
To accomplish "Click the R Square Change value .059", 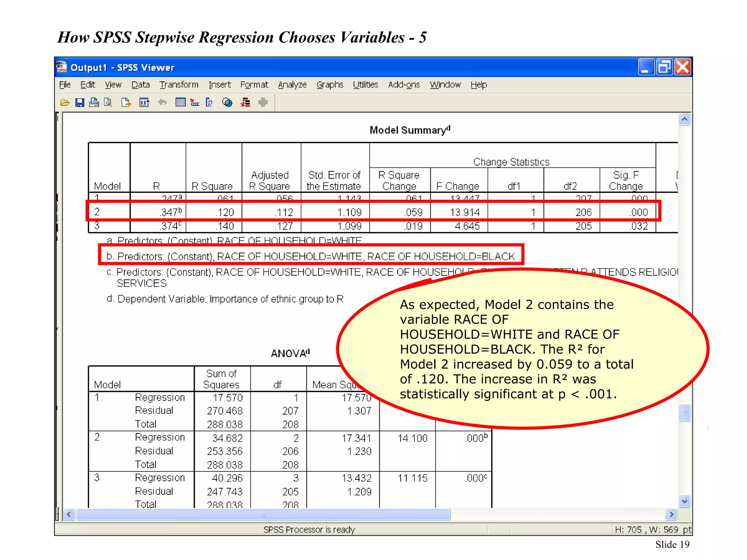I will (x=413, y=212).
